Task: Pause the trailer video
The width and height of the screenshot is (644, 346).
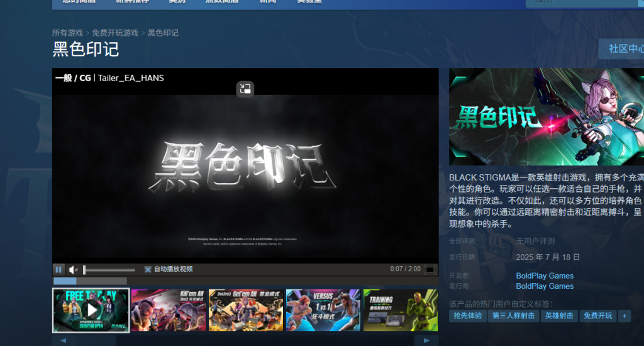Action: (58, 270)
